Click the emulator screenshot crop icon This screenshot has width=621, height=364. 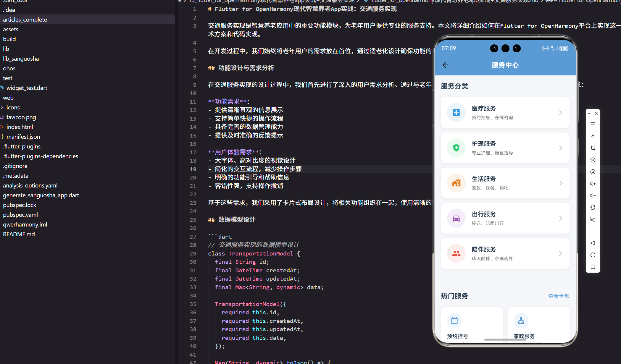(593, 148)
